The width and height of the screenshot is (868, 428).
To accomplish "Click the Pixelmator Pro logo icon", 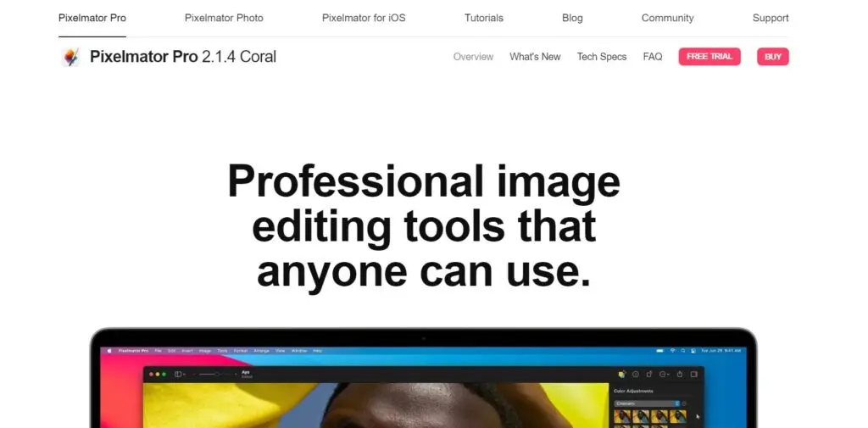I will pos(70,57).
